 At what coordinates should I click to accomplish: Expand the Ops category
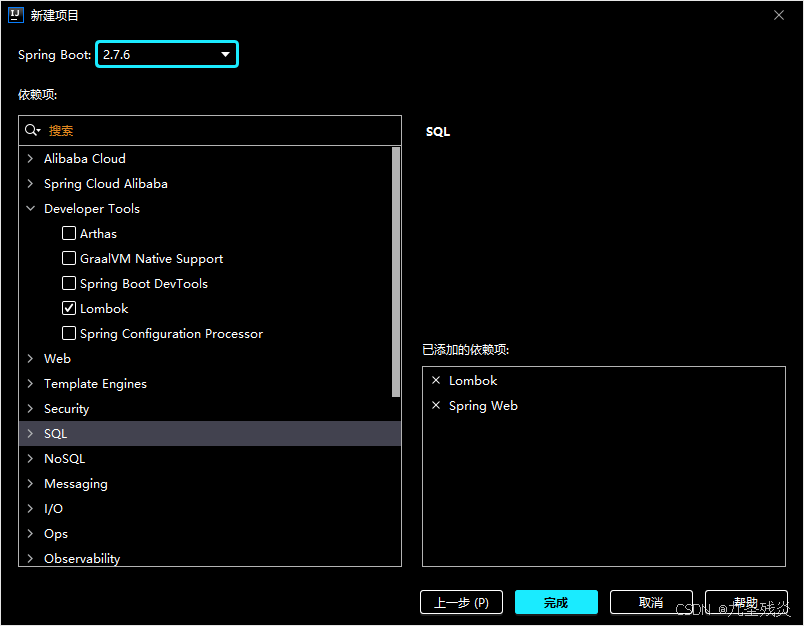30,534
